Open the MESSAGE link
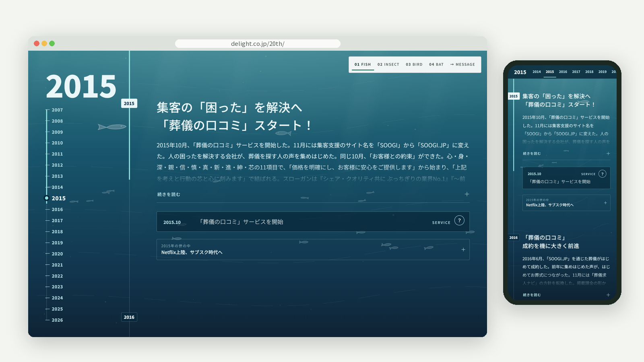The height and width of the screenshot is (362, 644). (x=462, y=64)
